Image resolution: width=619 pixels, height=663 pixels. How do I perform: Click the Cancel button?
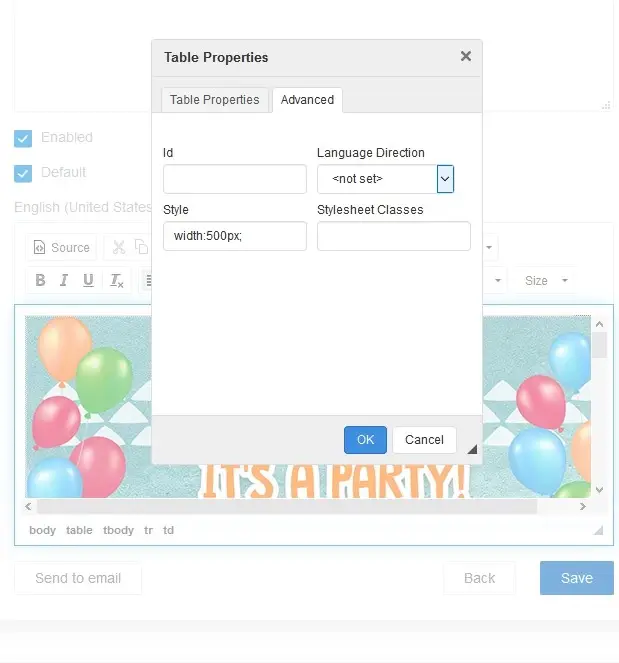(x=425, y=440)
